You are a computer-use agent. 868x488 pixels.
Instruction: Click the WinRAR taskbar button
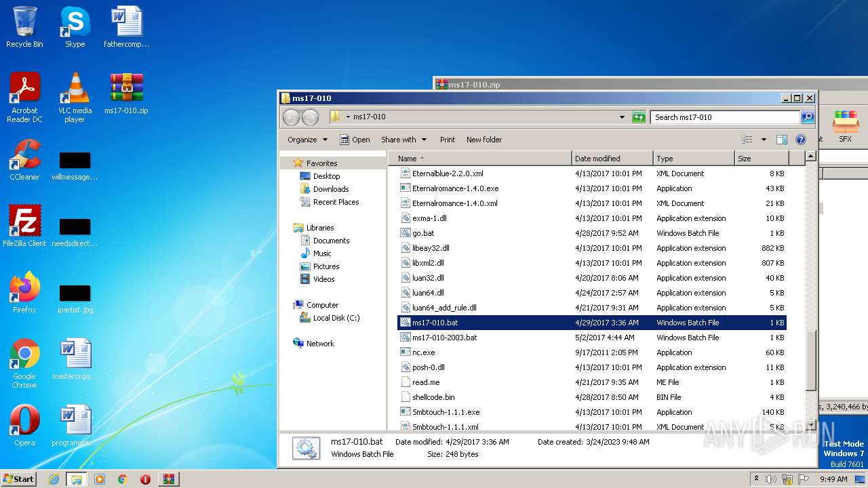[x=169, y=479]
